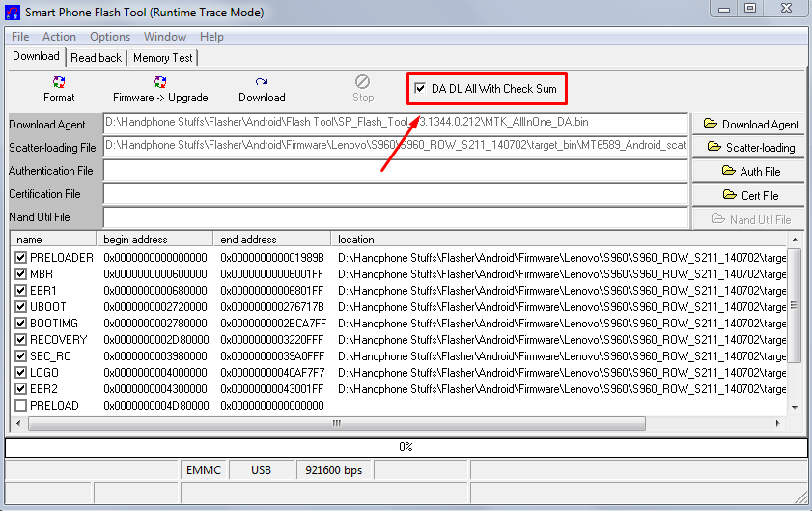The width and height of the screenshot is (812, 511).
Task: Click the folder icon on Auth File button
Action: tap(729, 171)
